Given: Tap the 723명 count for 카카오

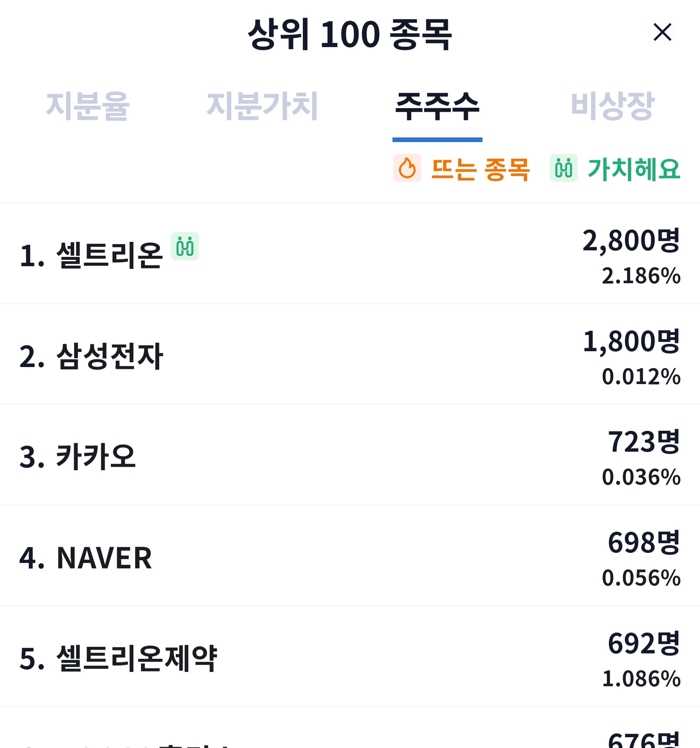Looking at the screenshot, I should click(644, 442).
